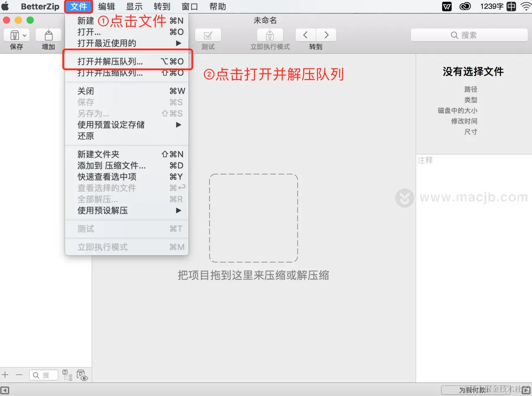Image resolution: width=532 pixels, height=396 pixels.
Task: Go forward with the right arrow button
Action: point(326,35)
